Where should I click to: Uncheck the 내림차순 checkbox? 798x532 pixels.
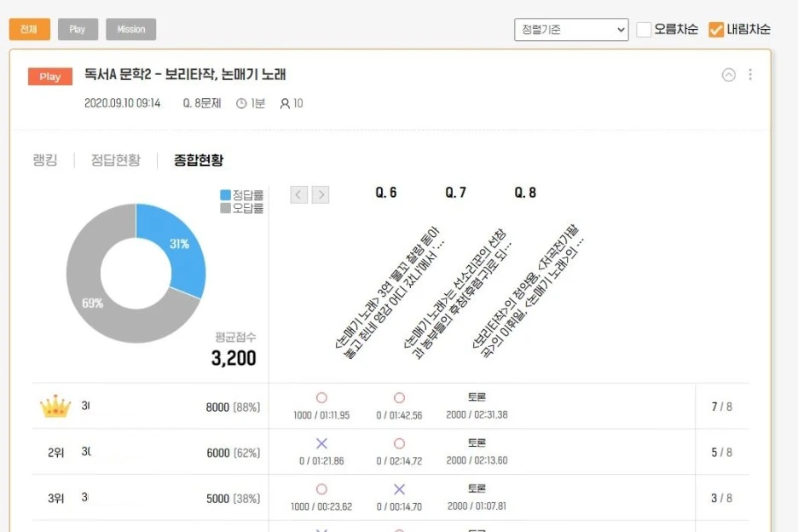point(716,30)
